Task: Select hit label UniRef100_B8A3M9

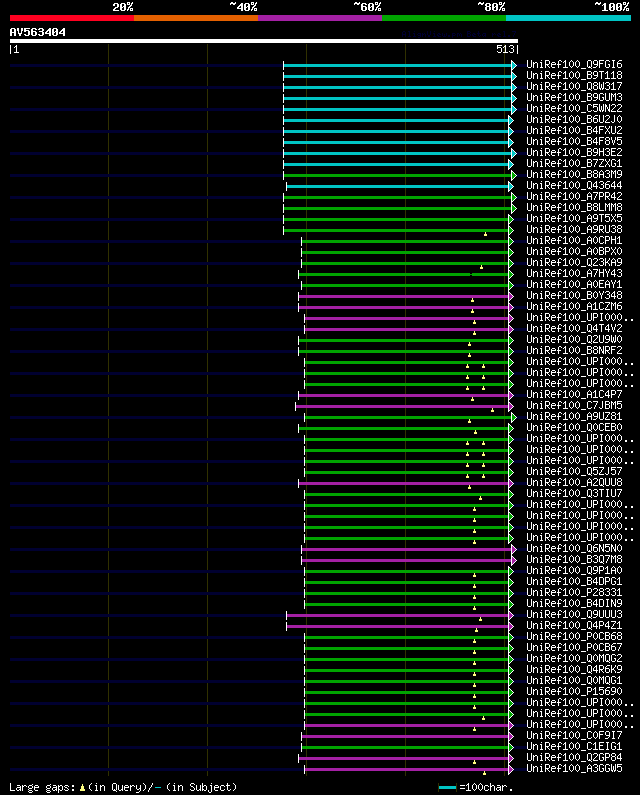Action: pyautogui.click(x=574, y=174)
